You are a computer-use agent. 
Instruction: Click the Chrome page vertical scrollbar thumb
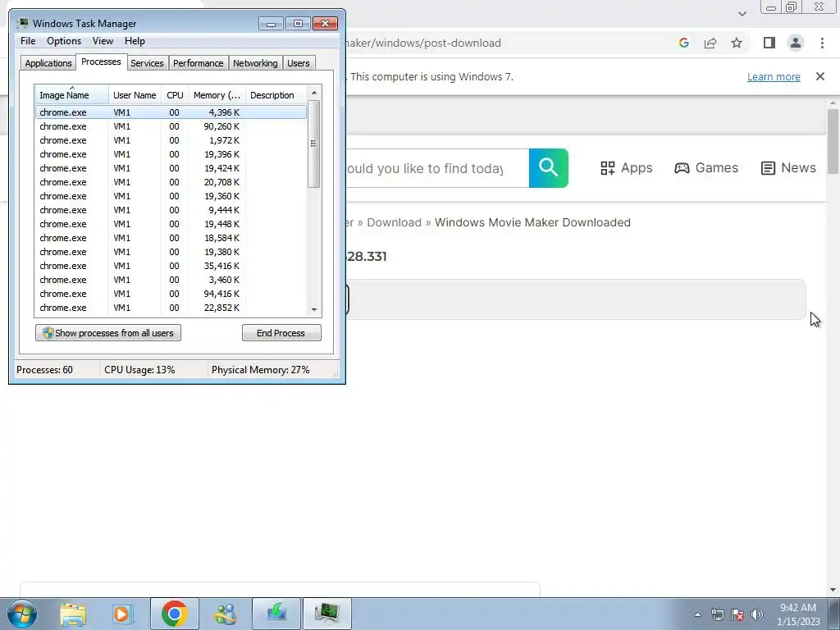[x=833, y=141]
